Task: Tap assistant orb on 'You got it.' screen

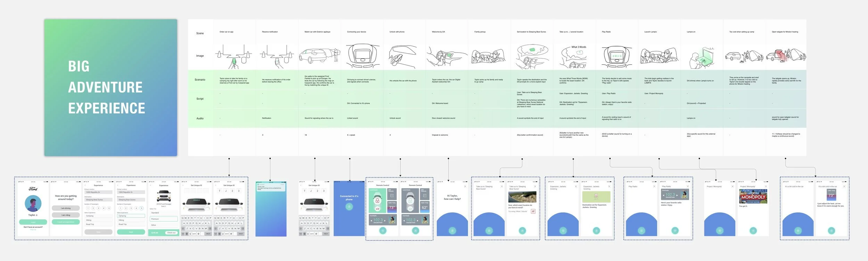Action: tap(753, 230)
